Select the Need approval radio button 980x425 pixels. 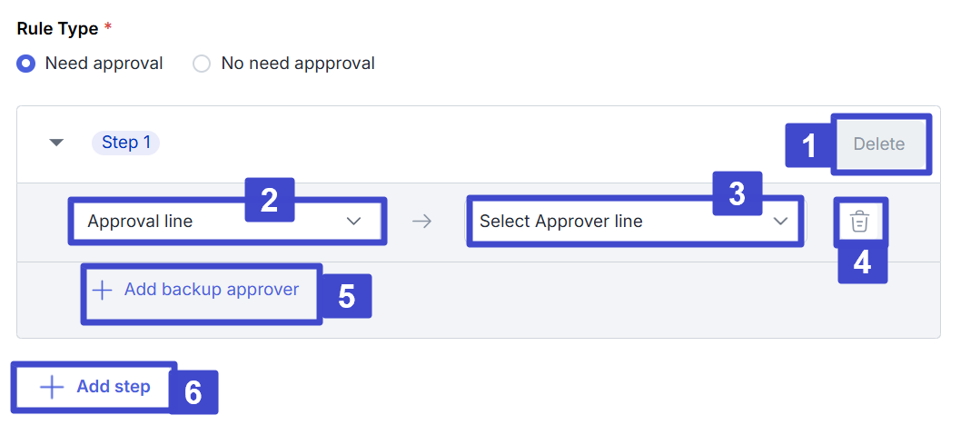point(26,64)
